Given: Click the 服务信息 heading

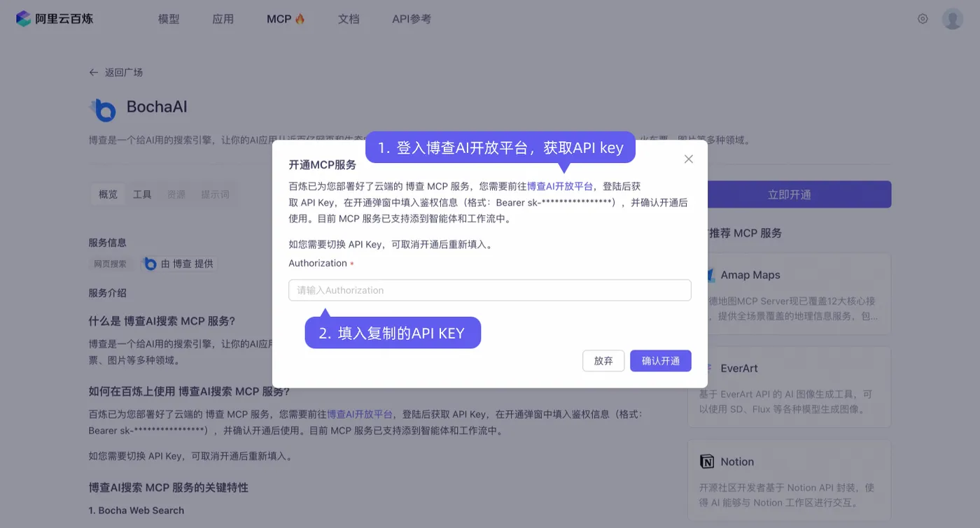Looking at the screenshot, I should point(108,243).
